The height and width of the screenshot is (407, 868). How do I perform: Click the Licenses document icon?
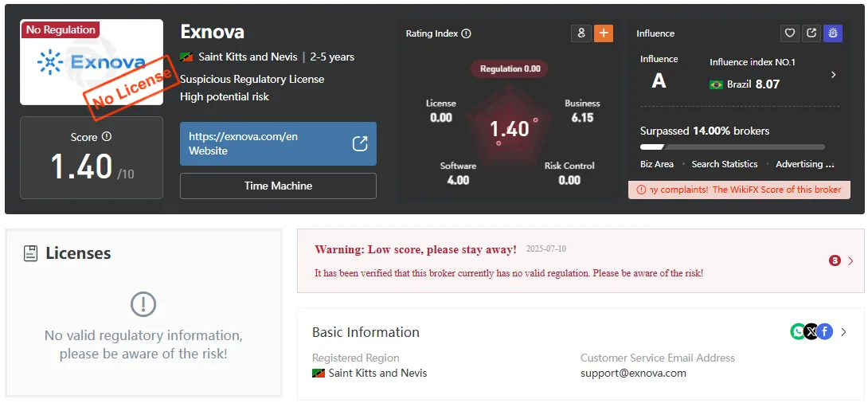[x=31, y=253]
